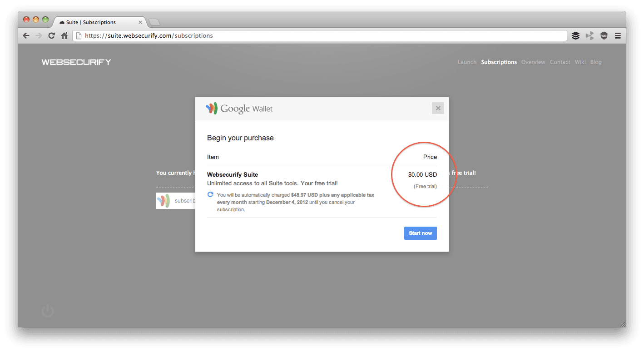Open the Subscriptions navigation link
This screenshot has width=644, height=352.
point(499,62)
